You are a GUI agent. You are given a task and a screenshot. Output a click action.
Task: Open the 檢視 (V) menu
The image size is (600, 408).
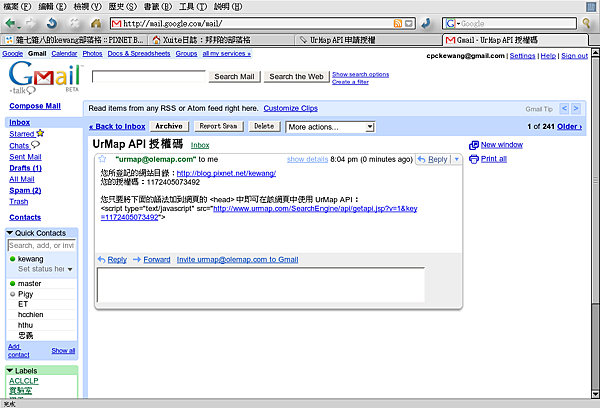[x=88, y=7]
